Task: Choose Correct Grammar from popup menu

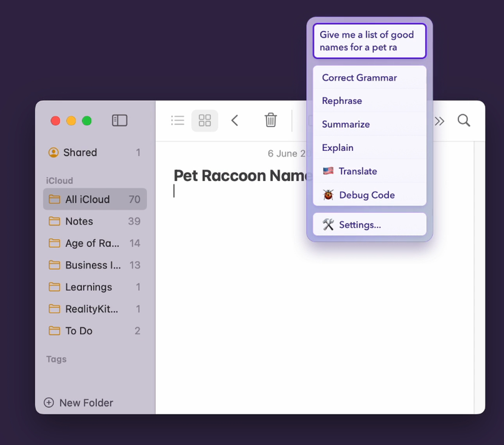Action: (369, 78)
